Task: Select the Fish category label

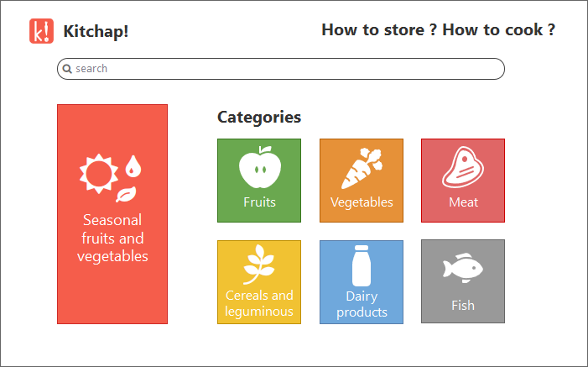Action: [463, 306]
